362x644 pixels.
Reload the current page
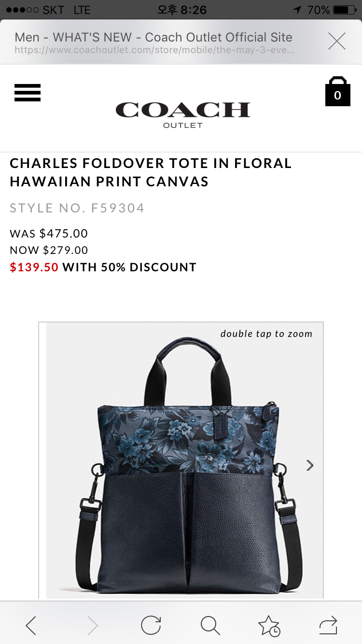151,626
